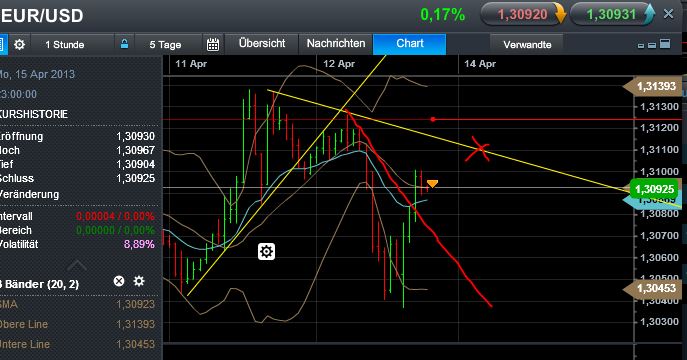Click the EUR/USD title
The width and height of the screenshot is (687, 360).
click(42, 16)
